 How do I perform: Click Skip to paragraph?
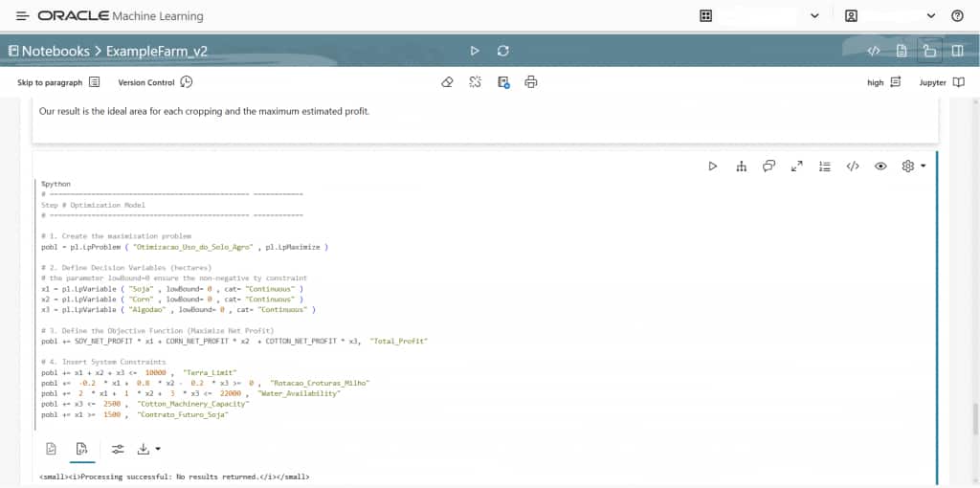[x=58, y=82]
